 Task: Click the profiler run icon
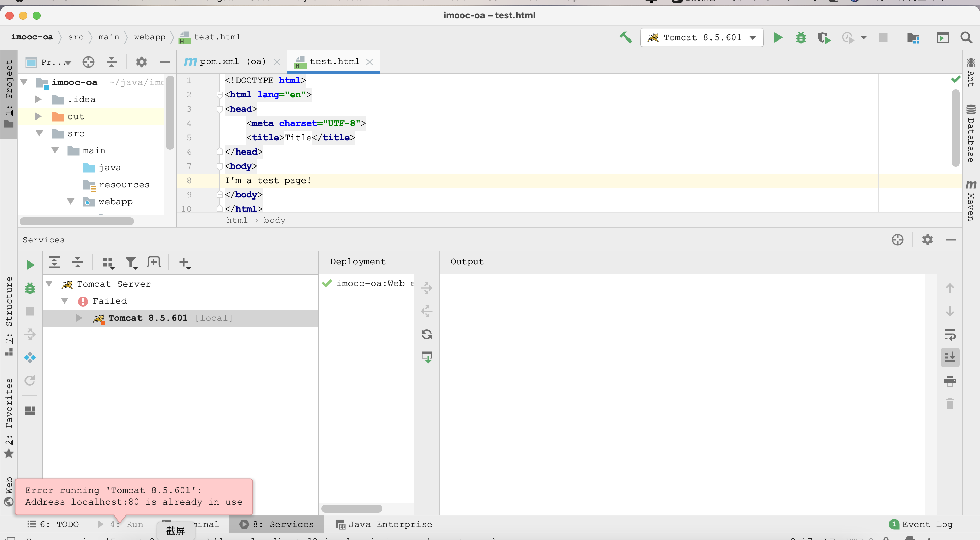(848, 37)
